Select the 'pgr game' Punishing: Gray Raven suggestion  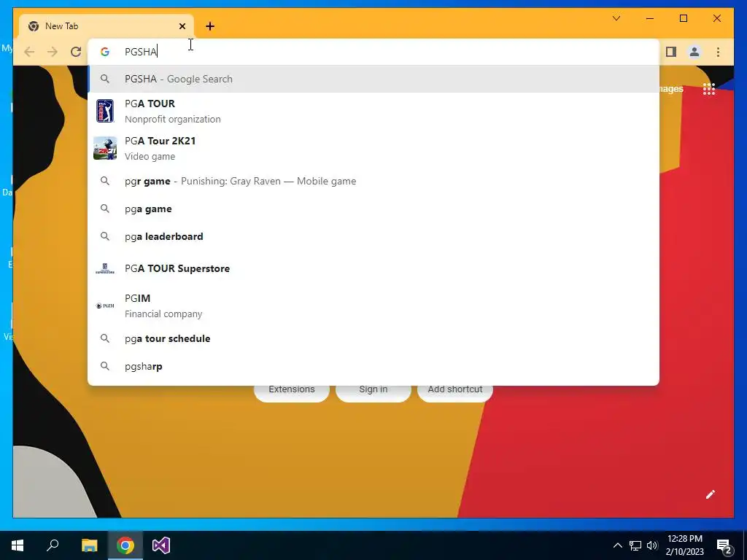click(x=373, y=181)
